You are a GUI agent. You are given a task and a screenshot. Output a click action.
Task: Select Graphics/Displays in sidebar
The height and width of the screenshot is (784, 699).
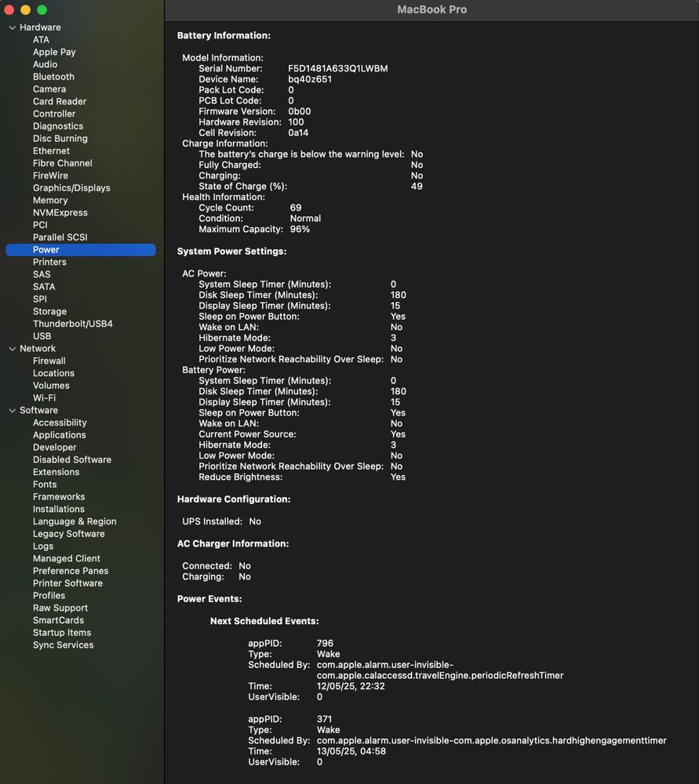click(x=71, y=188)
